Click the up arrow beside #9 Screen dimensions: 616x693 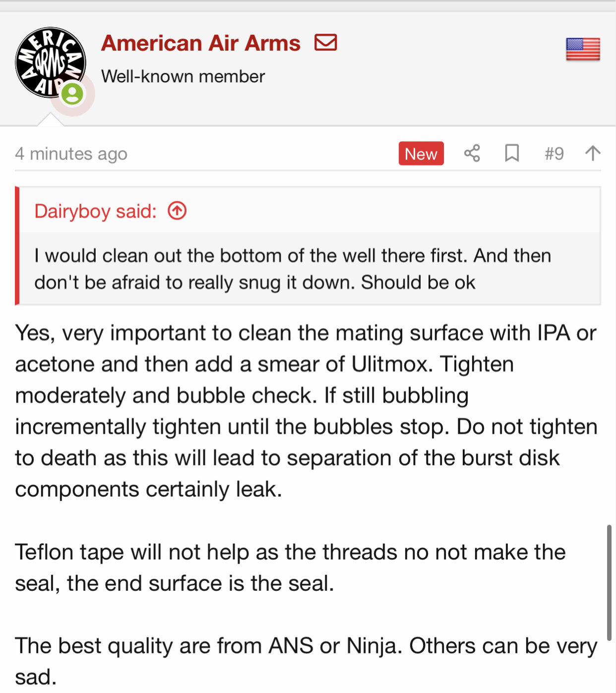593,153
